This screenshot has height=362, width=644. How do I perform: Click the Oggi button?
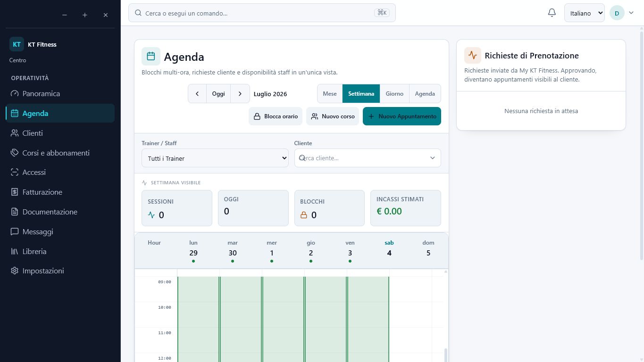click(x=218, y=93)
